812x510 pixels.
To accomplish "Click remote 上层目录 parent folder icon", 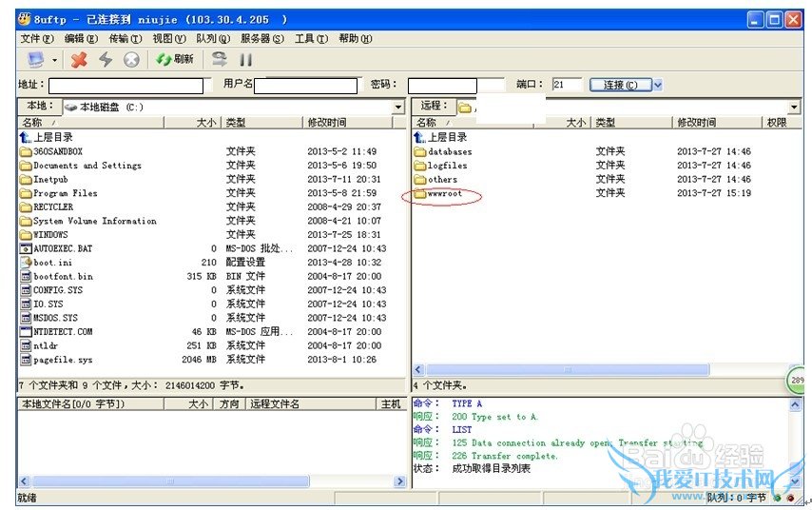I will pos(419,137).
